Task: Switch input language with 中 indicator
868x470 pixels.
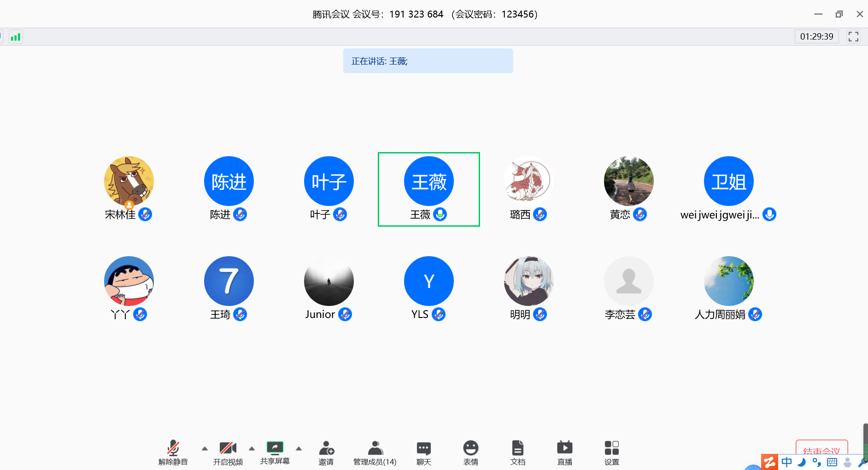Action: [x=786, y=462]
